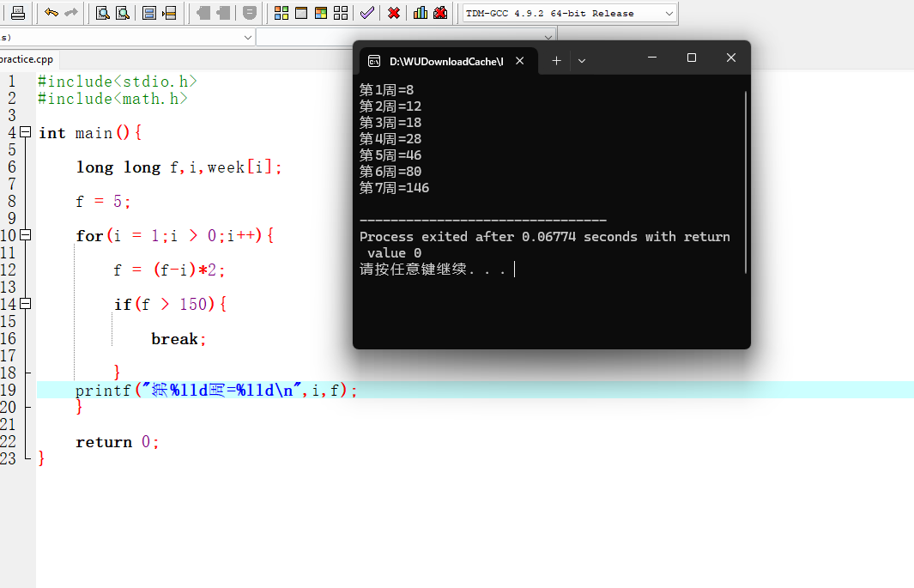Collapse the for loop fold at line 10
The height and width of the screenshot is (588, 914).
[25, 235]
